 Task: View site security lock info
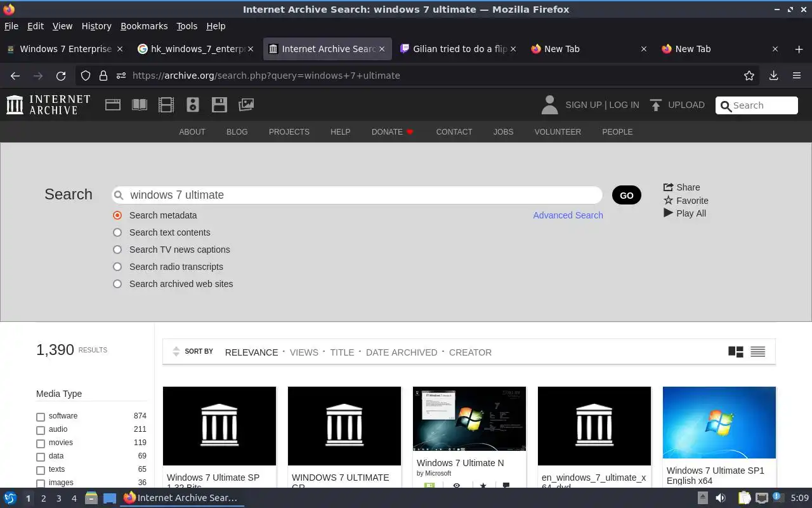103,76
